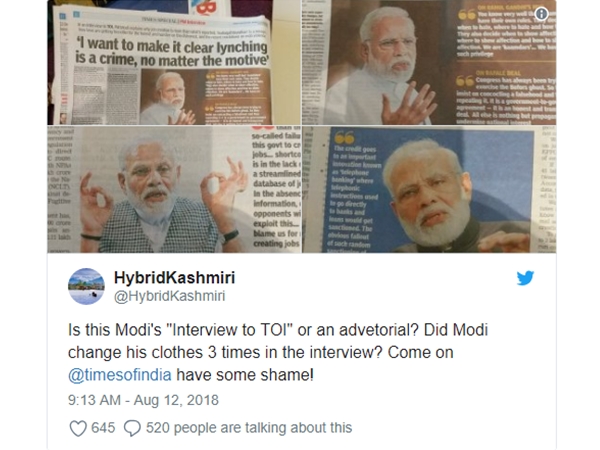The width and height of the screenshot is (600, 450).
Task: Open the HybridKashmiri display name
Action: click(174, 277)
